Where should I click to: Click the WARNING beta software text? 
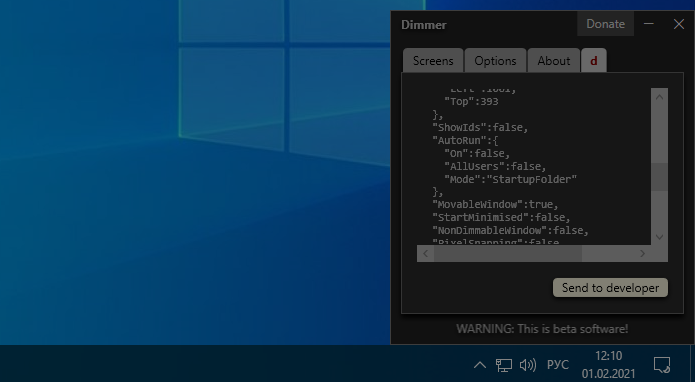[542, 329]
